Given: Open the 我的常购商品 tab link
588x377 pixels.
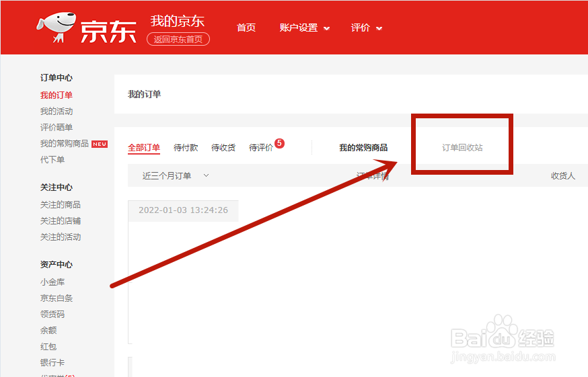Looking at the screenshot, I should tap(363, 148).
